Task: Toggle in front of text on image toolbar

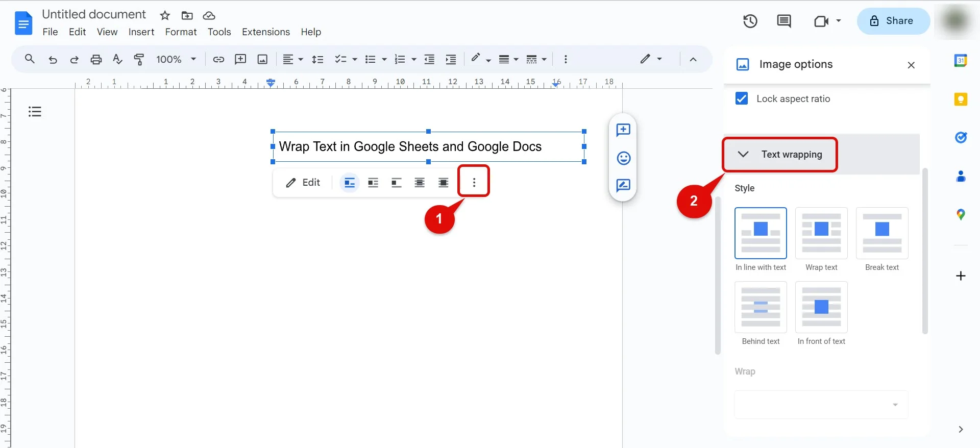Action: tap(444, 183)
